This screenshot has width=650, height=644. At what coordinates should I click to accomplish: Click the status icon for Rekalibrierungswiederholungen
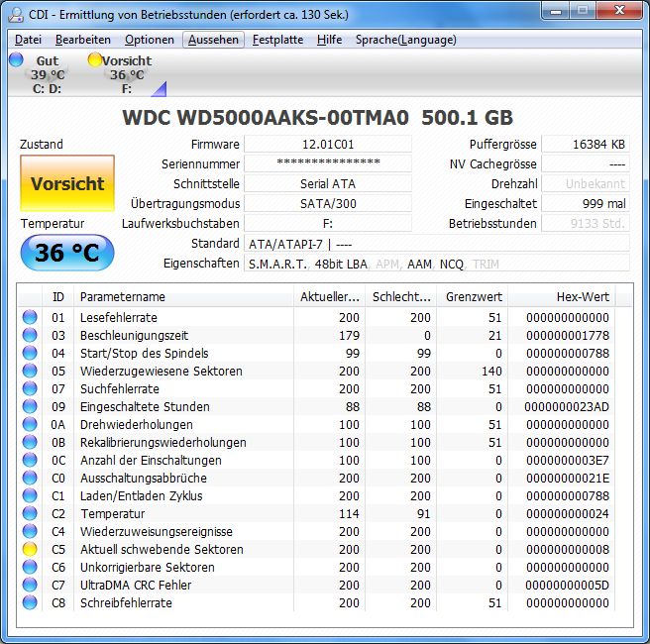(x=30, y=442)
